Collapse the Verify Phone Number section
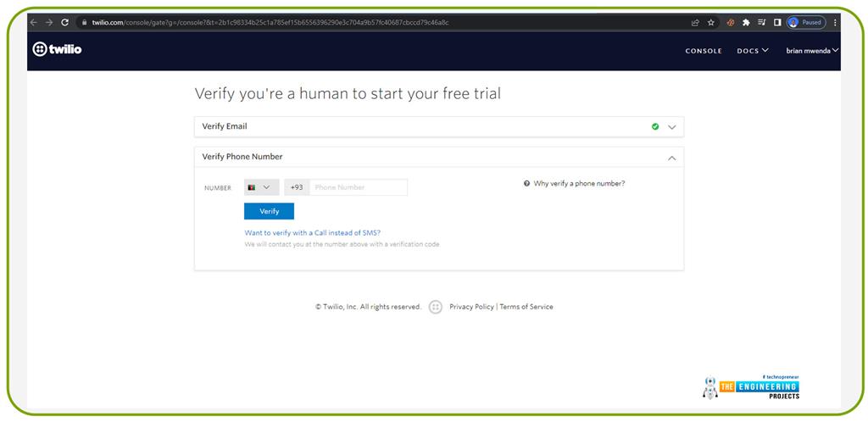868x422 pixels. [672, 158]
